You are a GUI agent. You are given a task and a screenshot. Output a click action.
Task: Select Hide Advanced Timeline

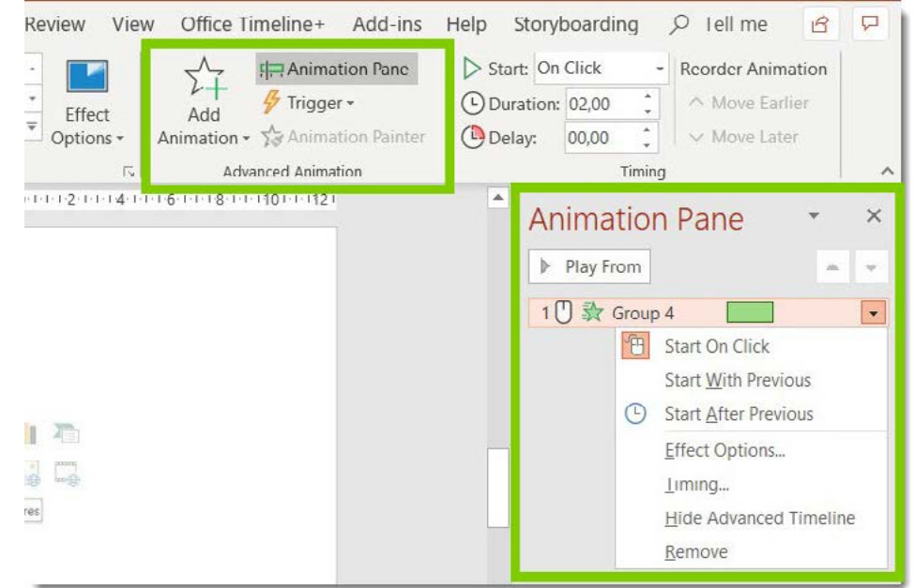[x=752, y=518]
